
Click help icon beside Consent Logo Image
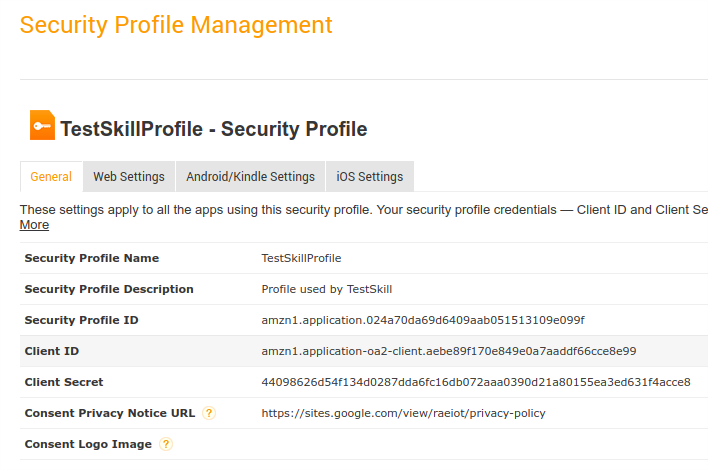click(x=166, y=444)
